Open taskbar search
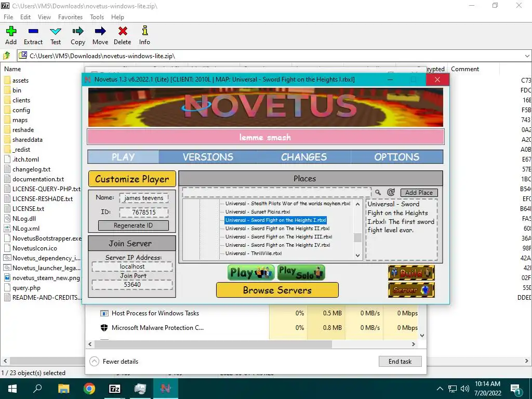This screenshot has width=532, height=399. click(x=37, y=389)
